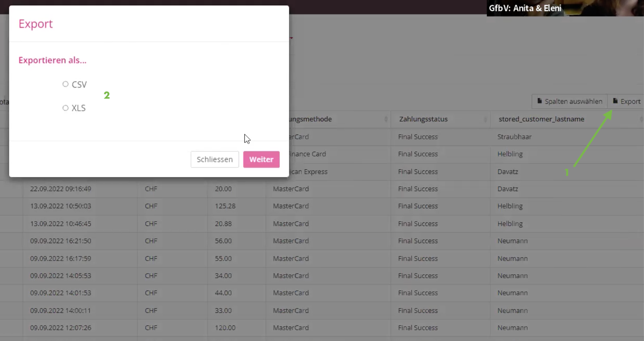644x341 pixels.
Task: Click the Export dialog title
Action: 36,24
